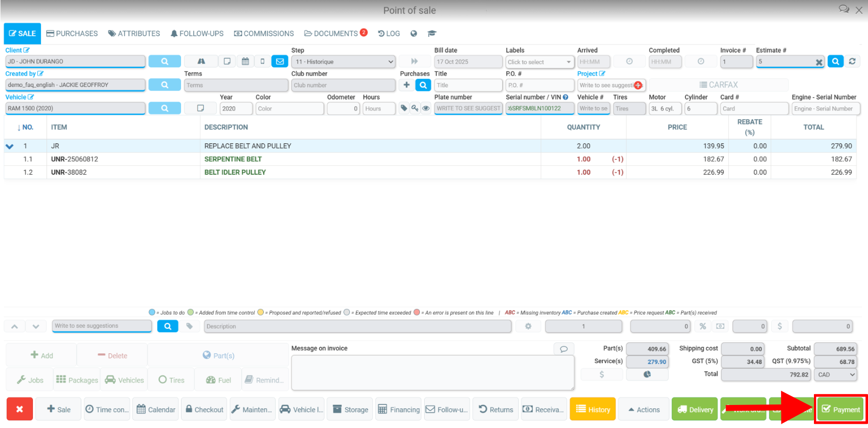This screenshot has width=868, height=428.
Task: Open the CARFAX button
Action: click(x=718, y=85)
